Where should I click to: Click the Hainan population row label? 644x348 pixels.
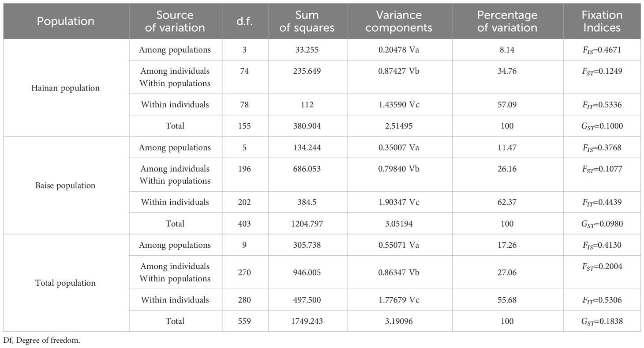click(65, 88)
